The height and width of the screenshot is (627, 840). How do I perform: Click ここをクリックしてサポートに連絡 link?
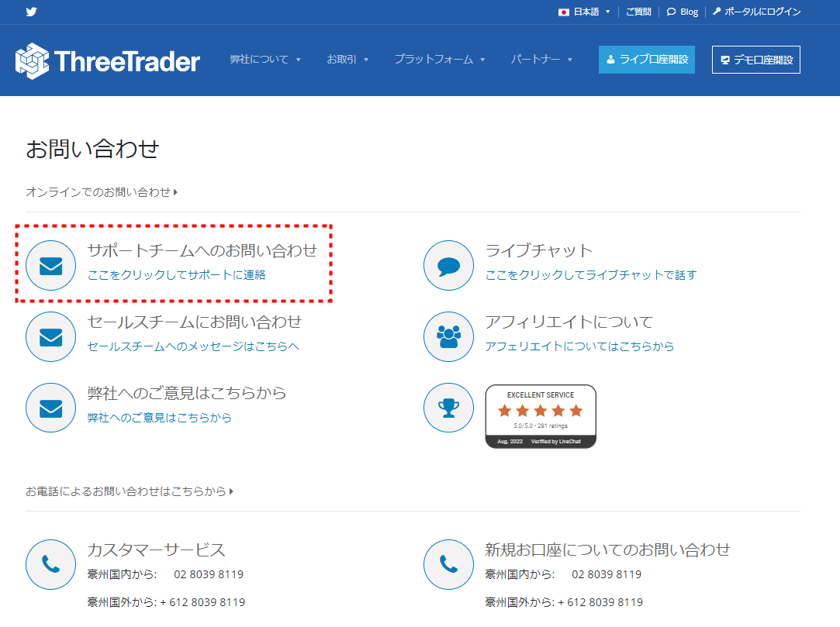pyautogui.click(x=176, y=274)
